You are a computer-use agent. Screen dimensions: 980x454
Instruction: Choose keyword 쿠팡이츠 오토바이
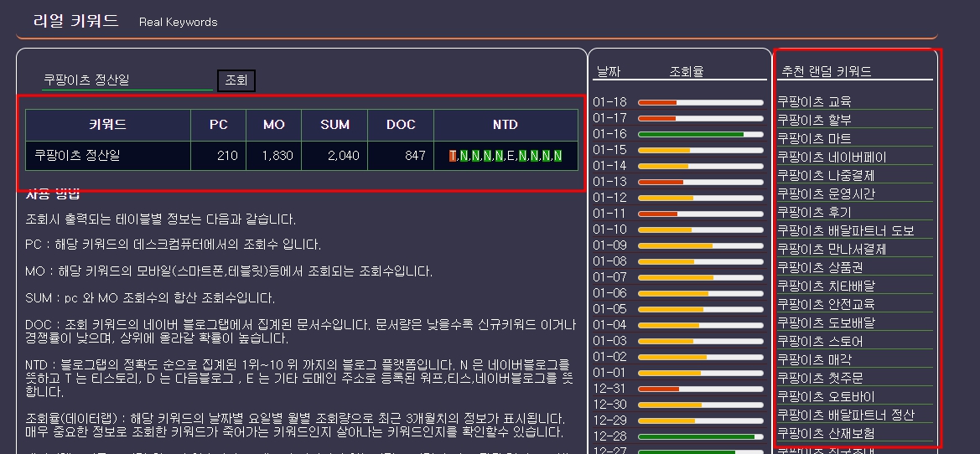coord(826,396)
